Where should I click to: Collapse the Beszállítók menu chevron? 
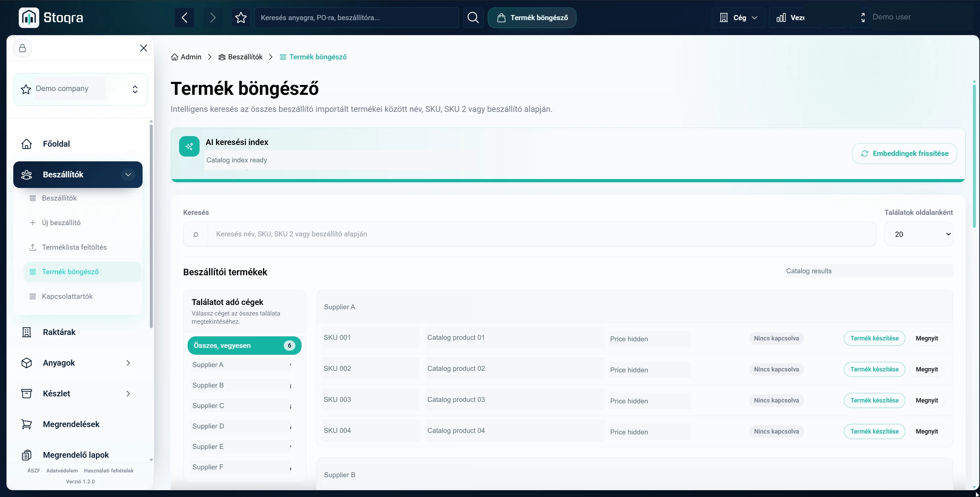pyautogui.click(x=128, y=175)
